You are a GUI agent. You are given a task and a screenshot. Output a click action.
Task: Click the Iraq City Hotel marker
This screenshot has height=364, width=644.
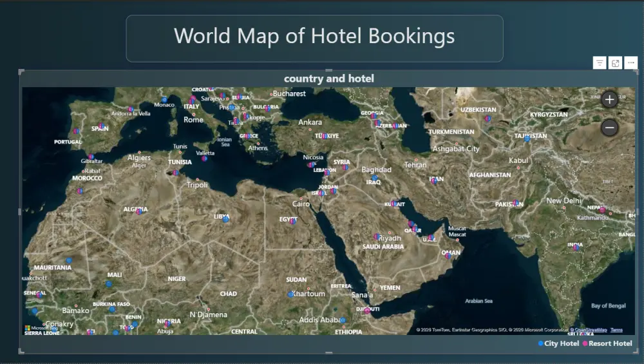point(374,178)
